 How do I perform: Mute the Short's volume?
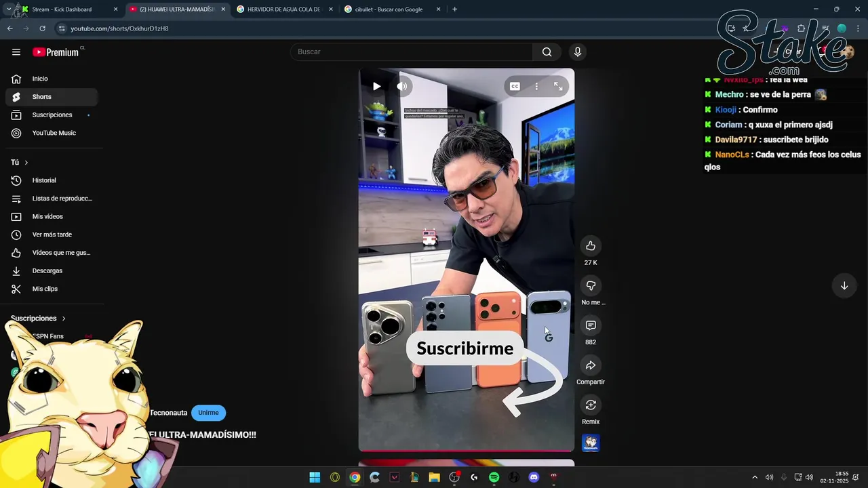click(402, 86)
